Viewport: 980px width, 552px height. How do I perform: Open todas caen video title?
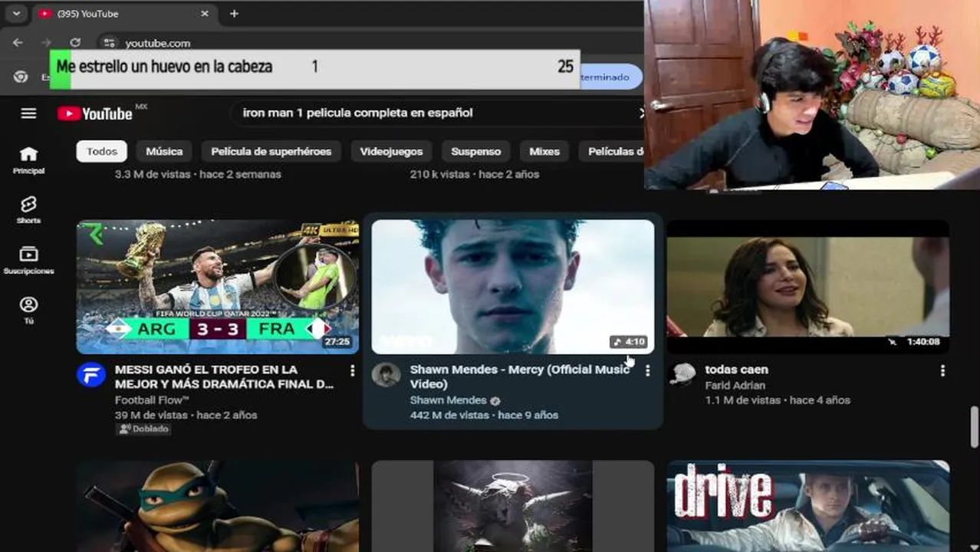coord(737,370)
